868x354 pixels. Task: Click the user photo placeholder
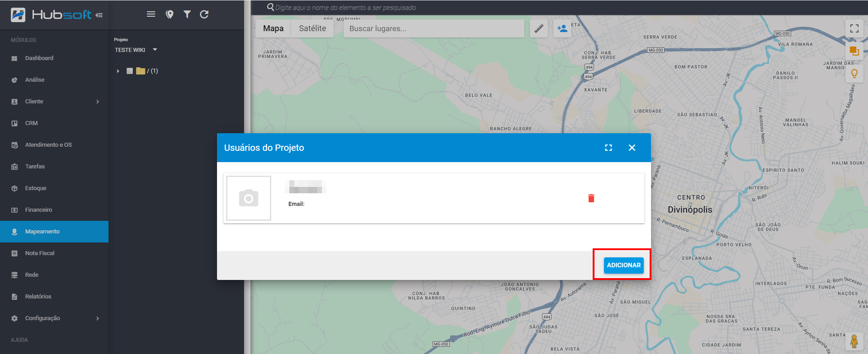click(x=249, y=198)
